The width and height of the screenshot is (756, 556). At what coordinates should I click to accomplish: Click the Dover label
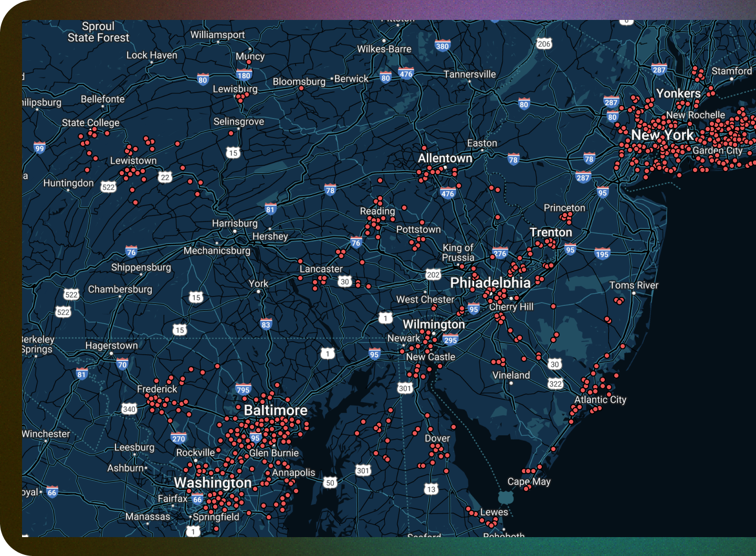click(437, 438)
